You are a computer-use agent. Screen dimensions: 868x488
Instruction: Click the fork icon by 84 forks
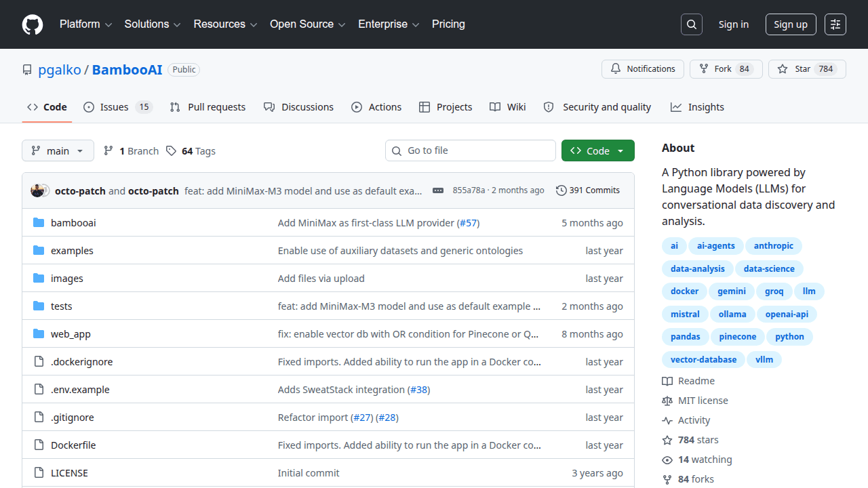click(667, 479)
